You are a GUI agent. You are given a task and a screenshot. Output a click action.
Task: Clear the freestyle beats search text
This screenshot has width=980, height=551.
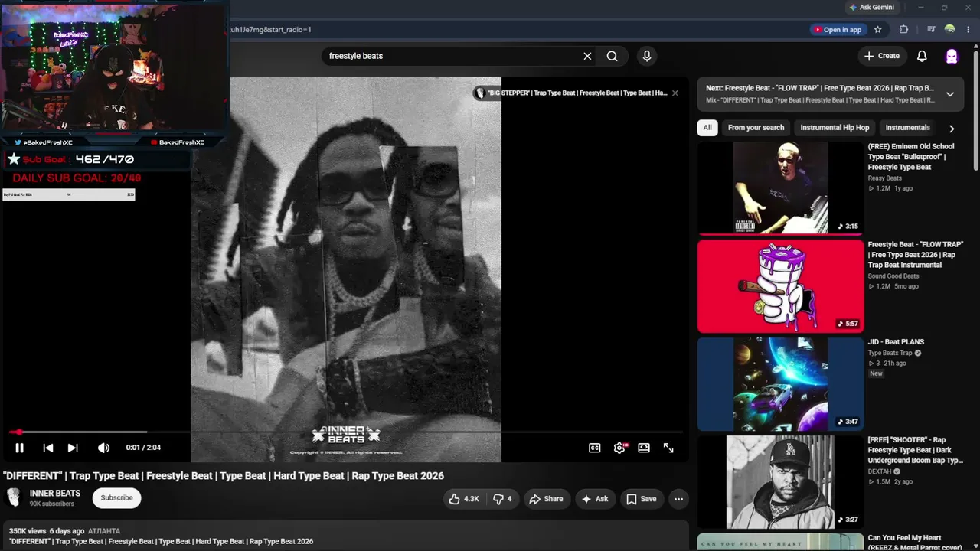[587, 56]
